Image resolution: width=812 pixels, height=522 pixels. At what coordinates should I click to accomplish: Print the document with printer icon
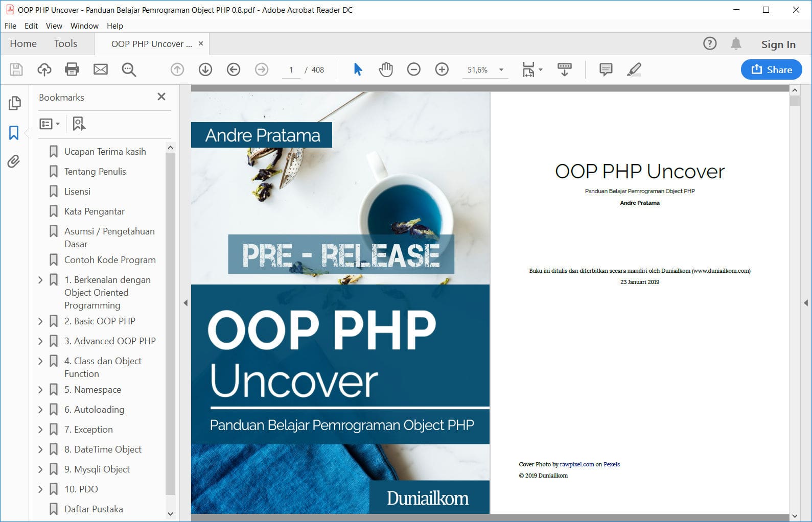pyautogui.click(x=72, y=69)
